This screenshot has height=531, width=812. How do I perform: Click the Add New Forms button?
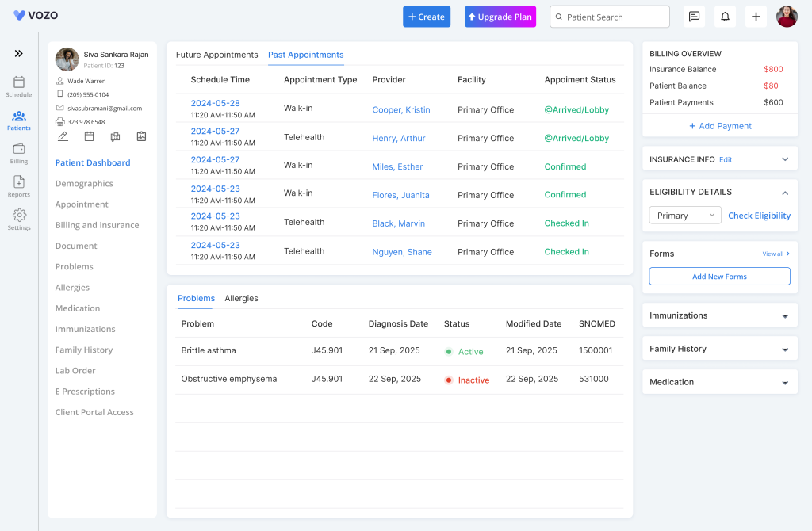click(x=719, y=277)
